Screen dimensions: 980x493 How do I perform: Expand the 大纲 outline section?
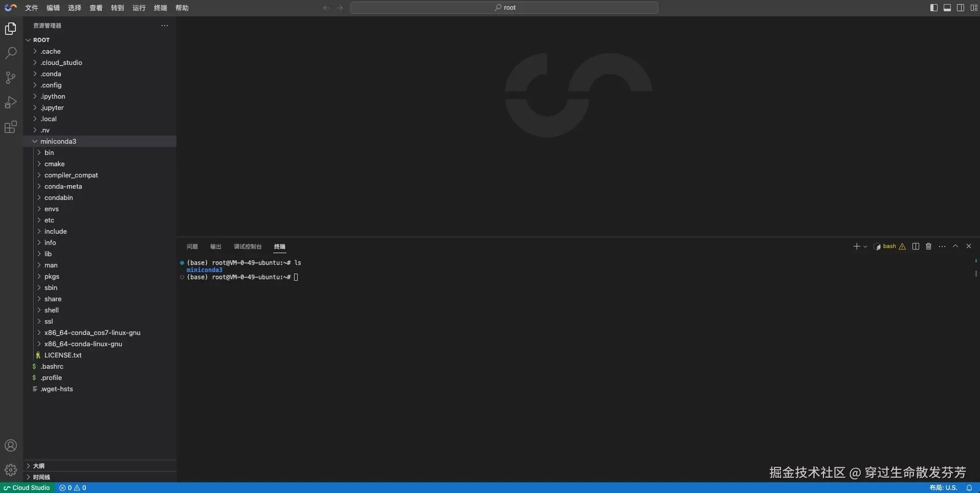click(x=100, y=466)
